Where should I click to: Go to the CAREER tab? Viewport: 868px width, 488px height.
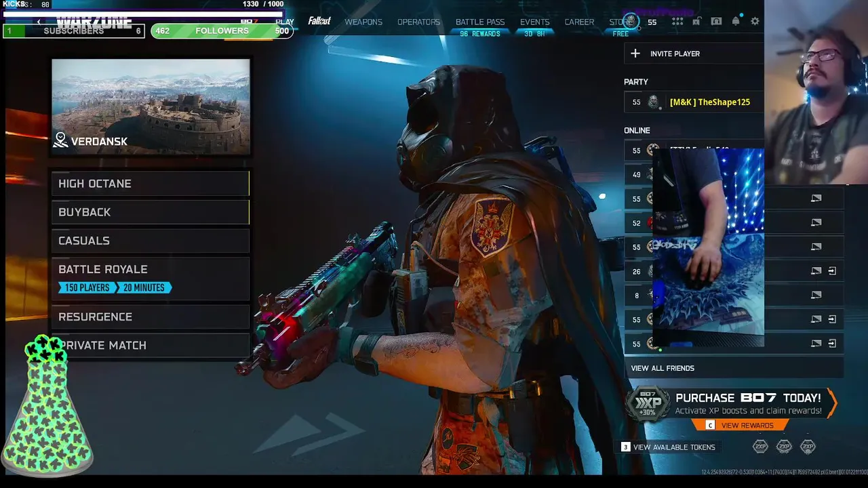click(579, 22)
